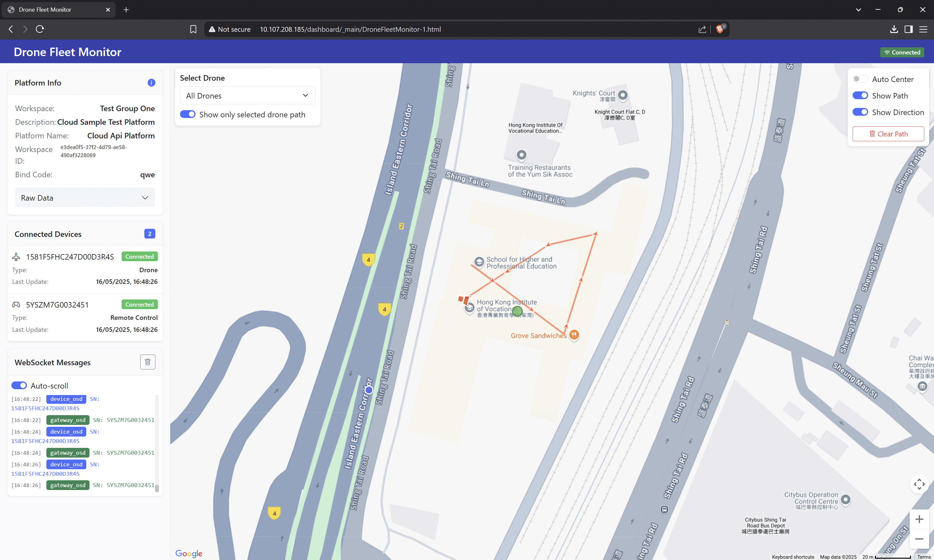
Task: Disable the Show Direction toggle
Action: click(860, 112)
